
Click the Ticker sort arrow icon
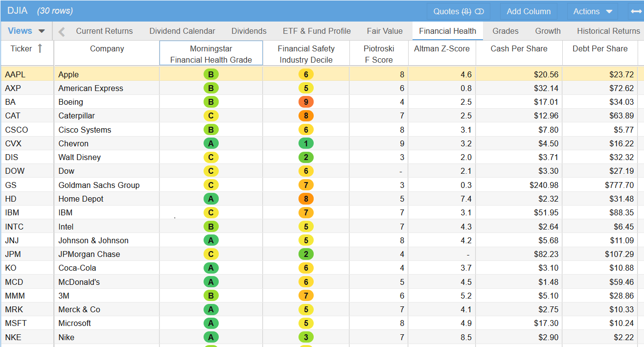[x=40, y=48]
